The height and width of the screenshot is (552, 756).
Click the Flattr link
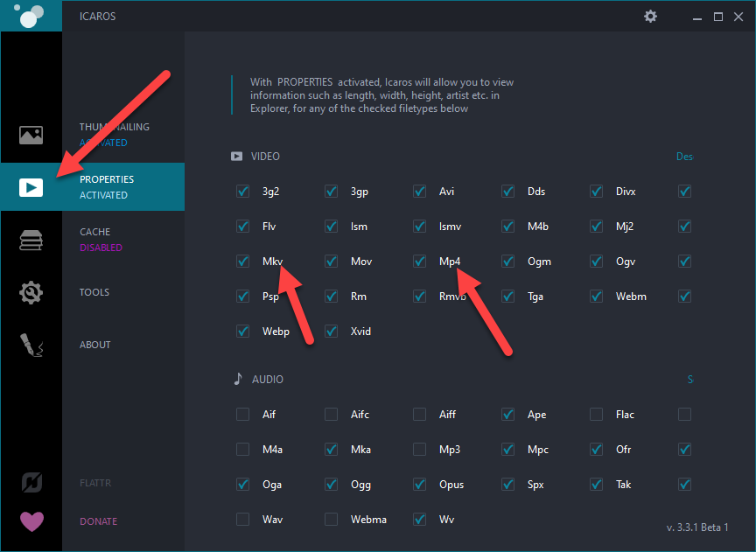(x=95, y=483)
